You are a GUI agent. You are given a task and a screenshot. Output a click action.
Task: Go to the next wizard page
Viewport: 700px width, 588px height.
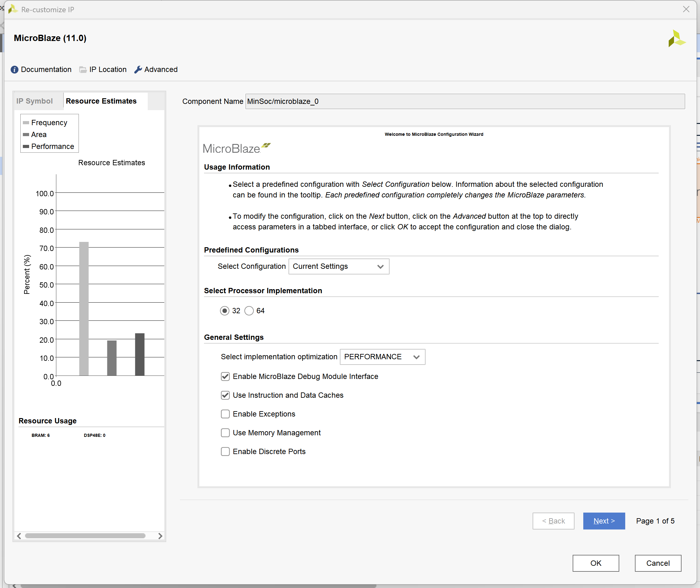(604, 521)
